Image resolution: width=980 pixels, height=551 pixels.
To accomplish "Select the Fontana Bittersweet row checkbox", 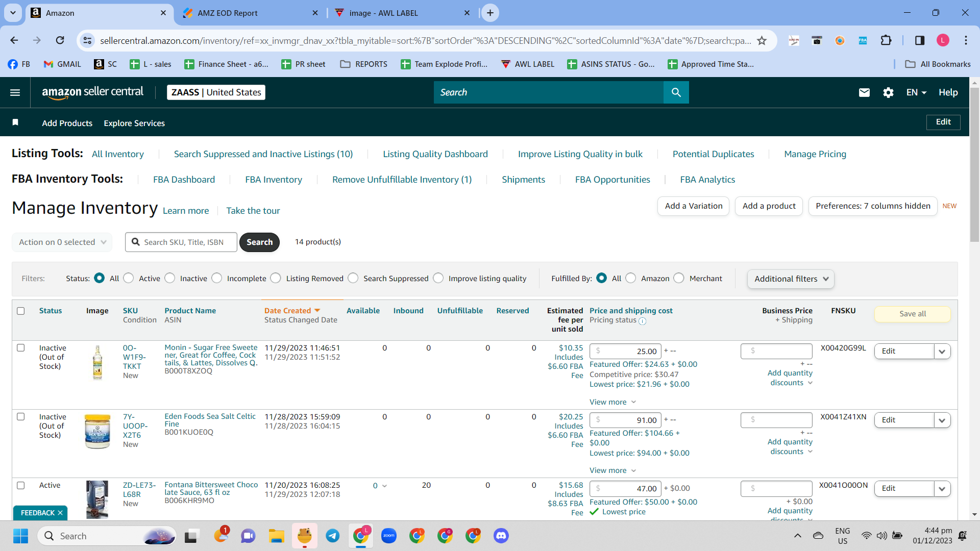I will (x=21, y=485).
